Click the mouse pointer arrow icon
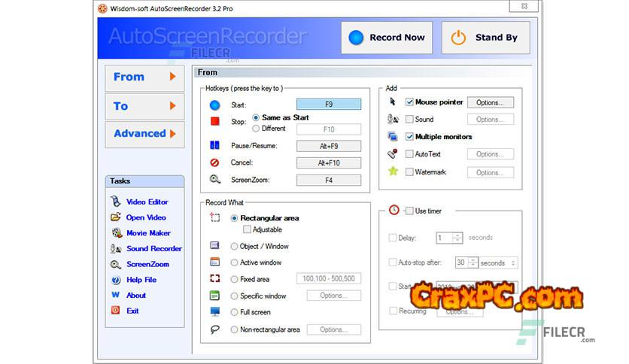Screen dimensions: 629x364 pos(392,102)
